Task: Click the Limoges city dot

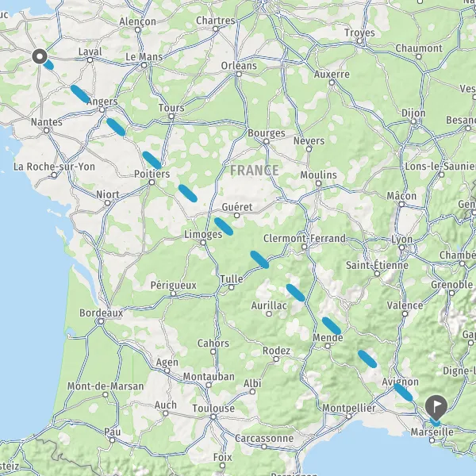Action: [x=203, y=242]
